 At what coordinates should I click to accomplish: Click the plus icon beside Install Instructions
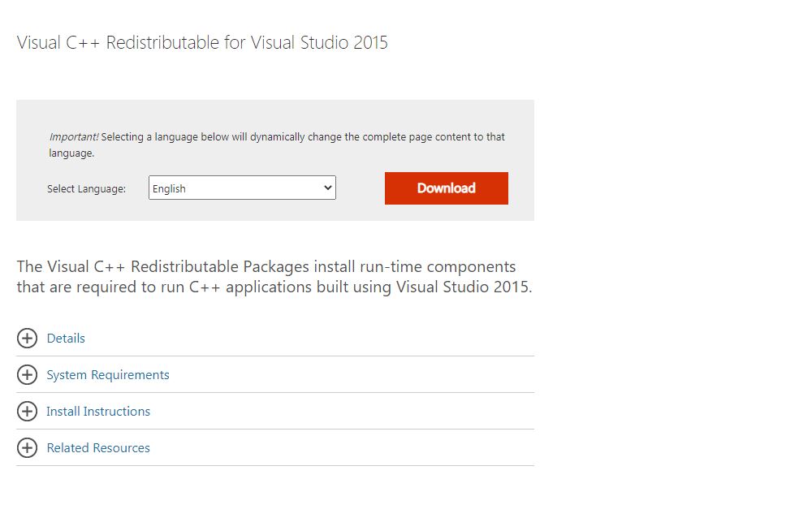pos(27,411)
